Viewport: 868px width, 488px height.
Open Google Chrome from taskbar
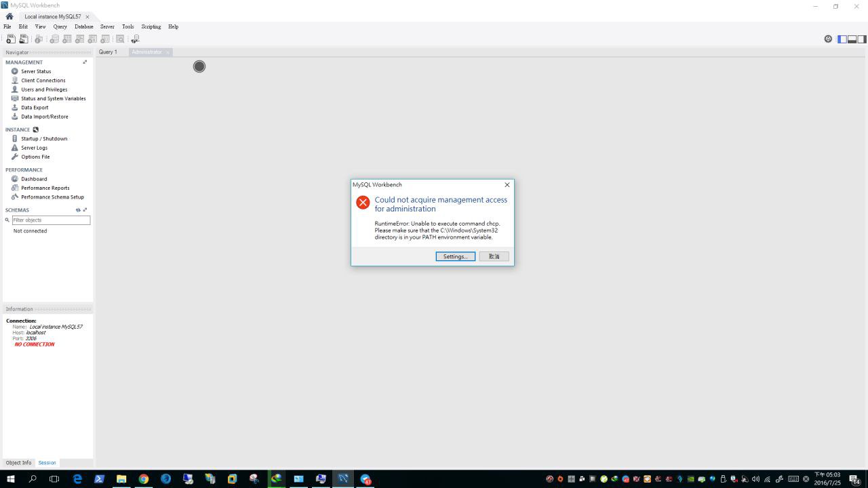point(144,479)
